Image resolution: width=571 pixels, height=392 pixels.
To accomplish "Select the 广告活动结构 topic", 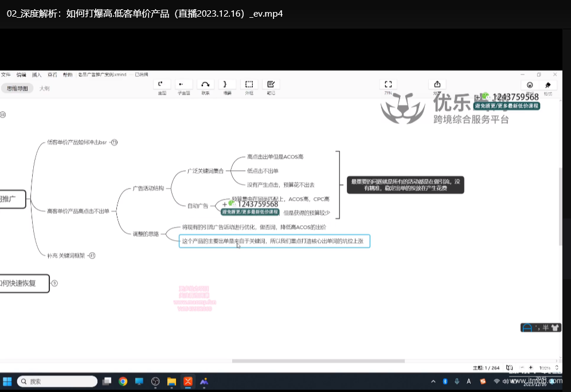I will pyautogui.click(x=148, y=188).
